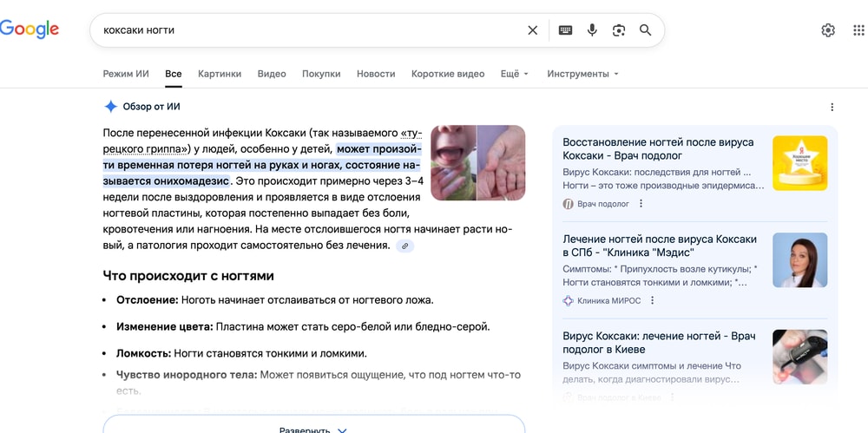Viewport: 868px width, 433px height.
Task: Open the AI overview three-dot menu
Action: click(832, 108)
